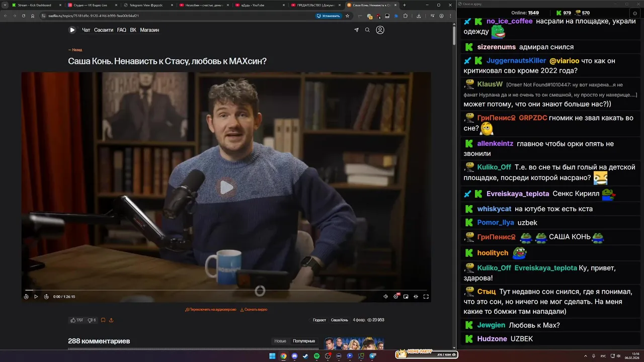The width and height of the screenshot is (644, 362).
Task: Open a new browser tab
Action: pos(404,5)
